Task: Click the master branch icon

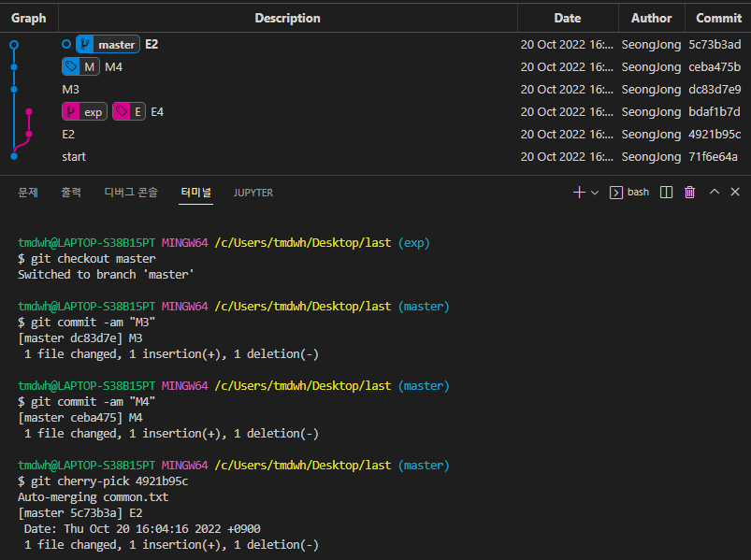Action: (x=85, y=45)
